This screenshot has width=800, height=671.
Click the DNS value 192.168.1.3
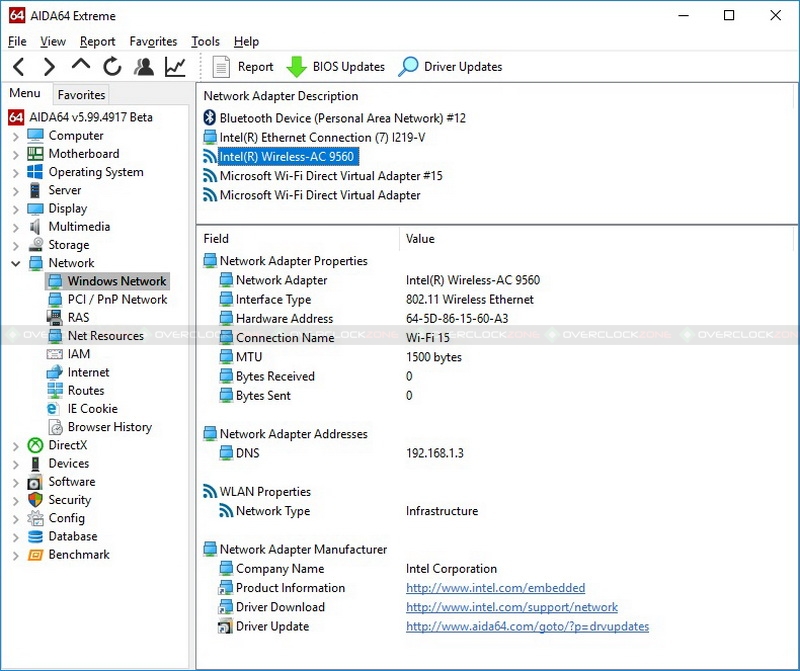pyautogui.click(x=435, y=453)
